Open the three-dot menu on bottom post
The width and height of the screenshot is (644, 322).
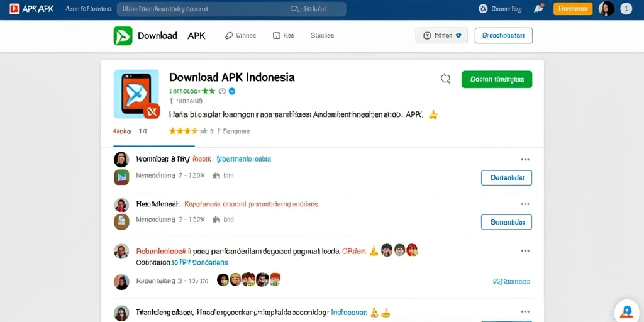tap(525, 312)
